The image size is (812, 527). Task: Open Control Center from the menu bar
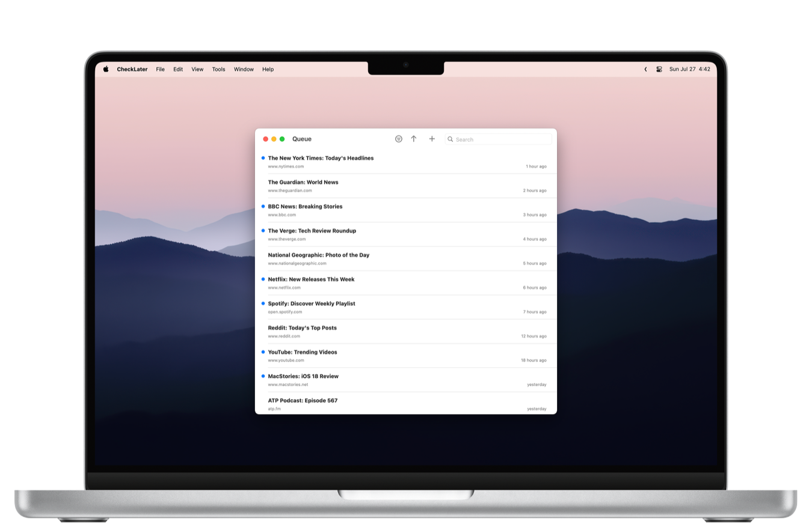pyautogui.click(x=659, y=69)
